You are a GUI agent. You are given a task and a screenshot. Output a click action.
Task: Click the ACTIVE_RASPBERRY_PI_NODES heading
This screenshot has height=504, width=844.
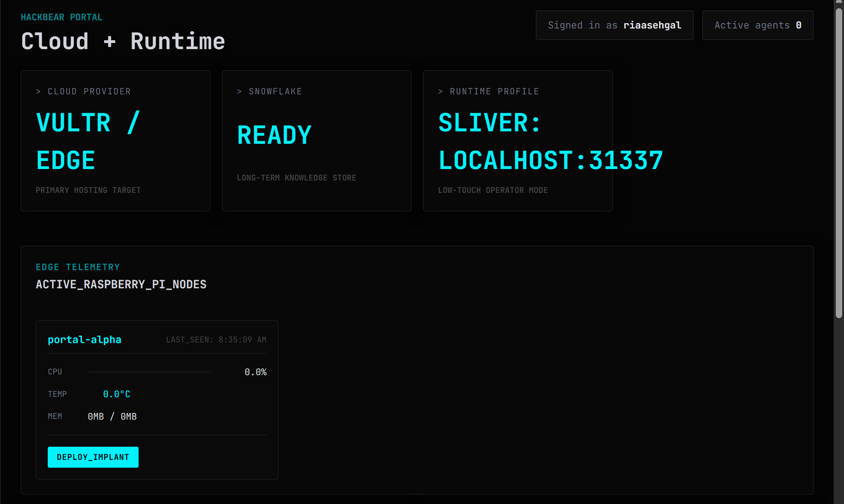tap(121, 284)
